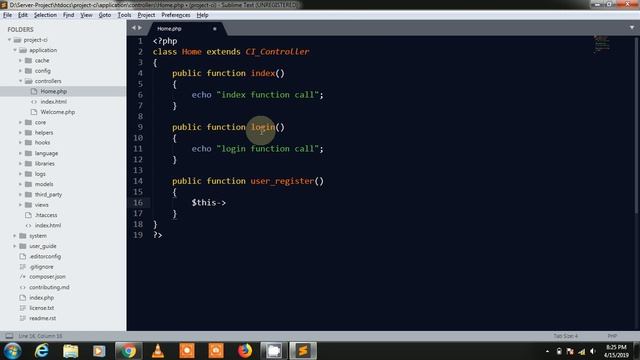Viewport: 640px width, 360px height.
Task: Expand the helpers folder
Action: coord(20,133)
